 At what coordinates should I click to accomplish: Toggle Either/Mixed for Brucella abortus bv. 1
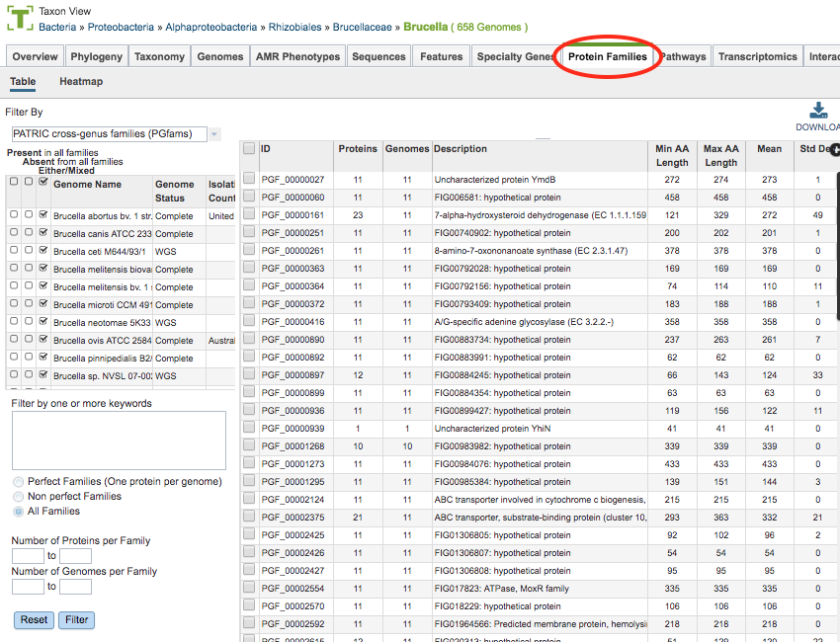coord(43,214)
